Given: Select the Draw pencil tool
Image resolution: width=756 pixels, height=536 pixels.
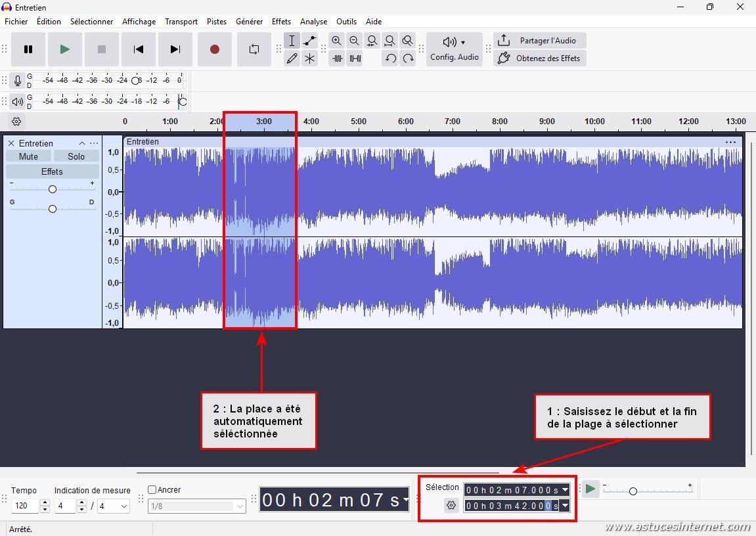Looking at the screenshot, I should coord(292,58).
